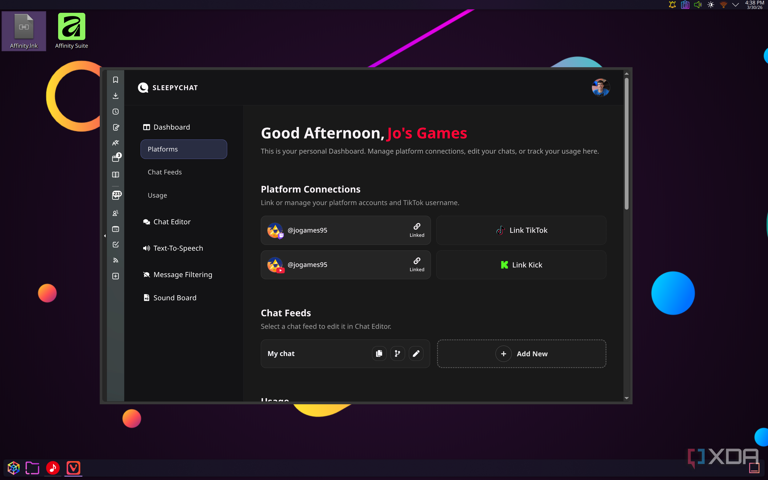Viewport: 768px width, 480px height.
Task: Open the Dashboard section
Action: [x=167, y=127]
